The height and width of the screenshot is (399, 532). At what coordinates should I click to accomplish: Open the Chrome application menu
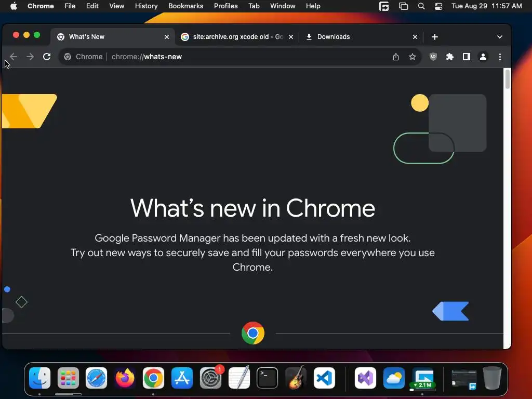pos(41,6)
